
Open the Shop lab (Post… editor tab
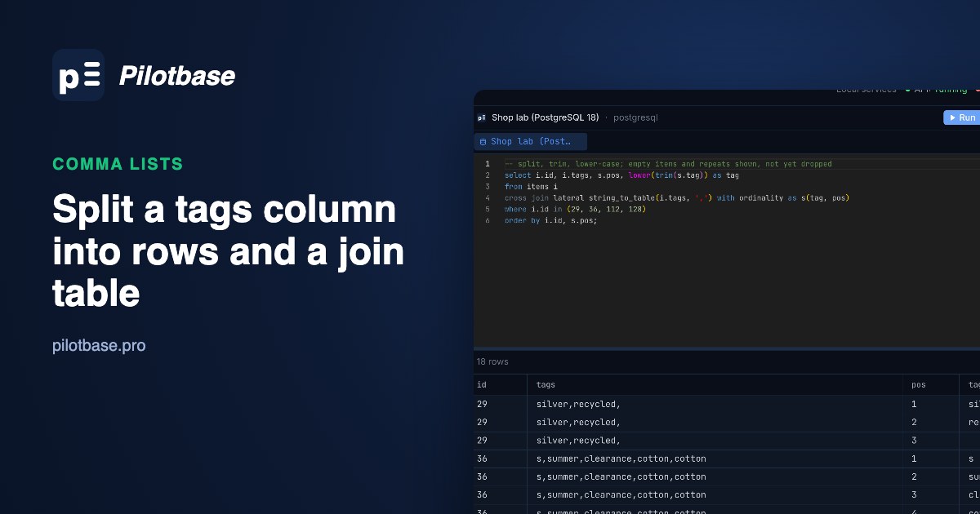(531, 142)
